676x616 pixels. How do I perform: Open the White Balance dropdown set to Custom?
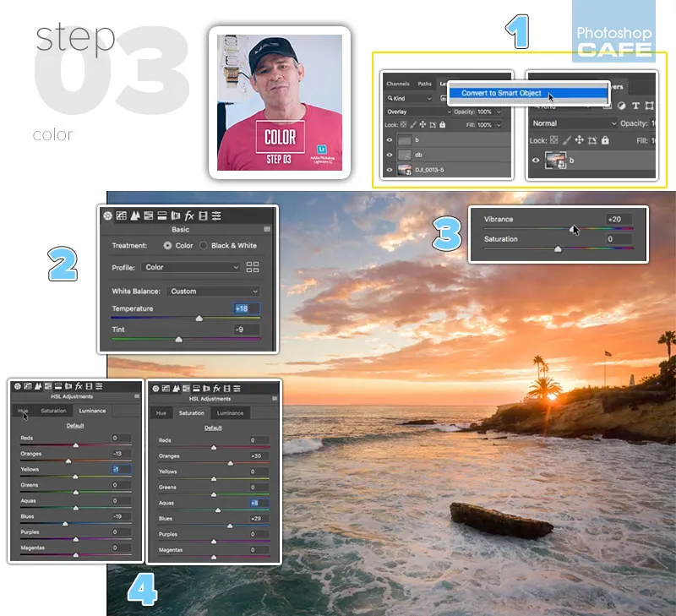(211, 290)
